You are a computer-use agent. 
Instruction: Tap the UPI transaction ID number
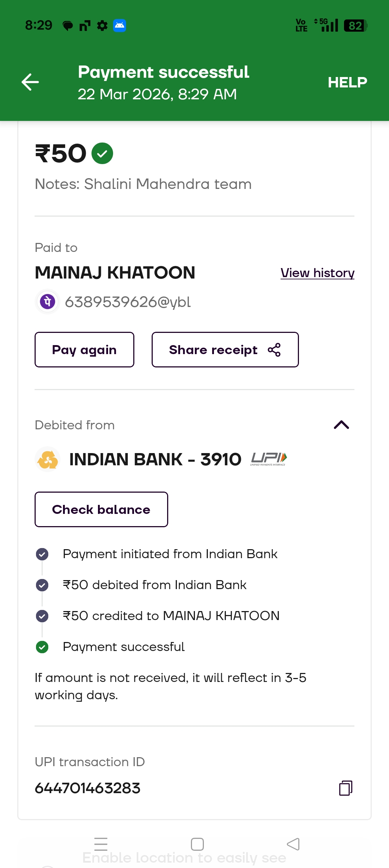88,788
